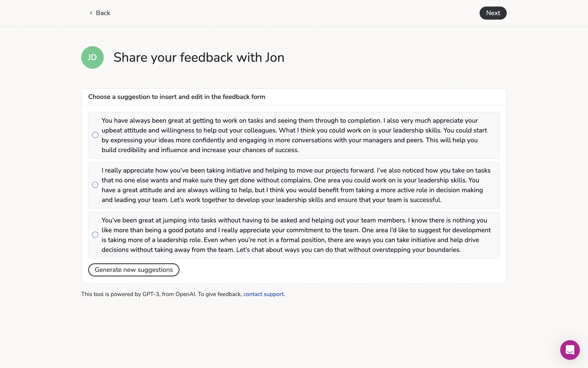Click the sentence "Let's work together to develop"
The height and width of the screenshot is (368, 588).
tap(306, 200)
